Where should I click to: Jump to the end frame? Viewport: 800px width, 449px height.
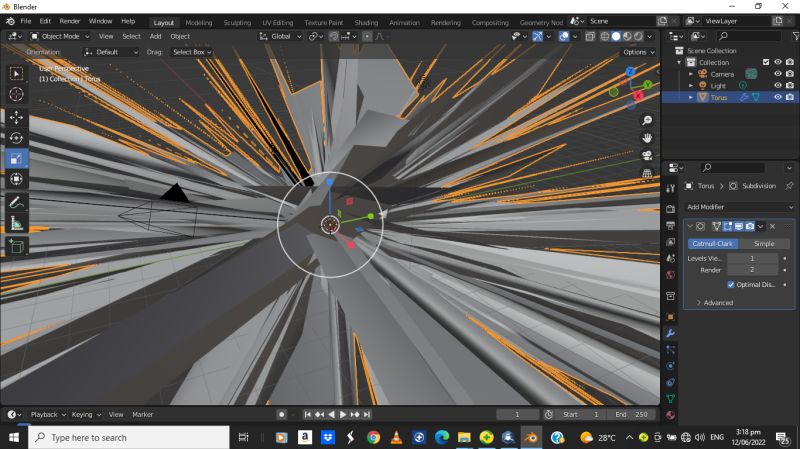pos(367,414)
